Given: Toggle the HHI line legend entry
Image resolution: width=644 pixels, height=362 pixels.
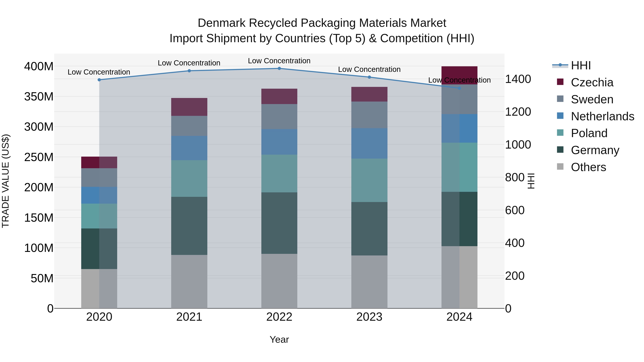Looking at the screenshot, I should click(572, 65).
